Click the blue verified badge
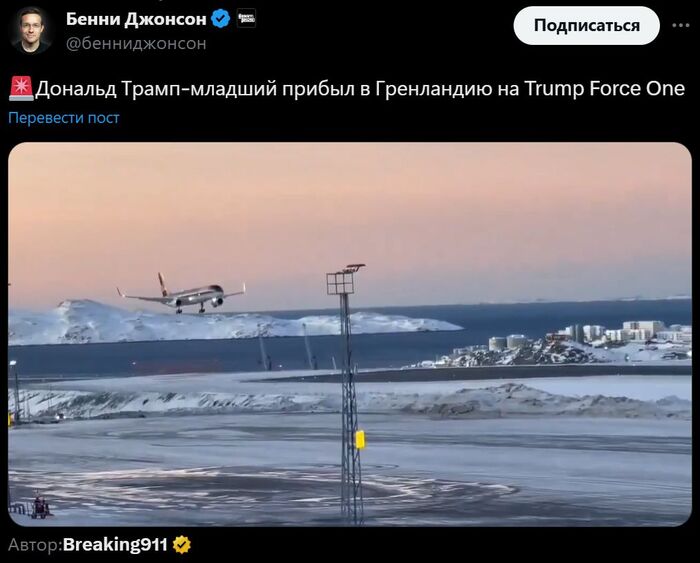The height and width of the screenshot is (563, 700). (220, 19)
